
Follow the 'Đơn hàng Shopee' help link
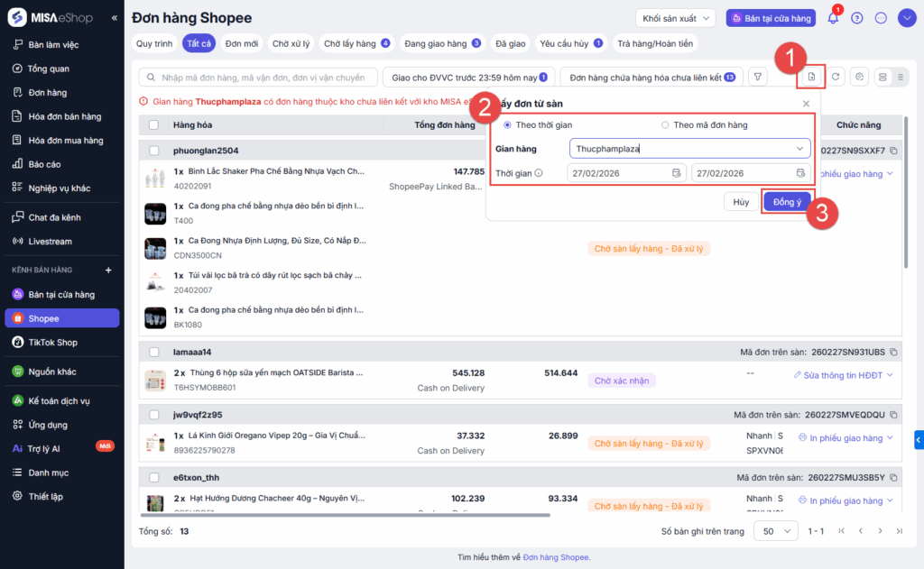tap(556, 557)
